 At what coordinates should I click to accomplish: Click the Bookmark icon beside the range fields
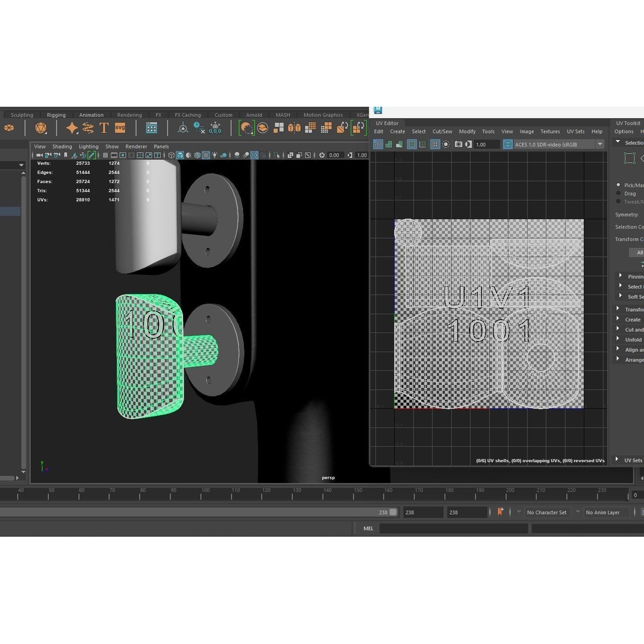point(500,512)
